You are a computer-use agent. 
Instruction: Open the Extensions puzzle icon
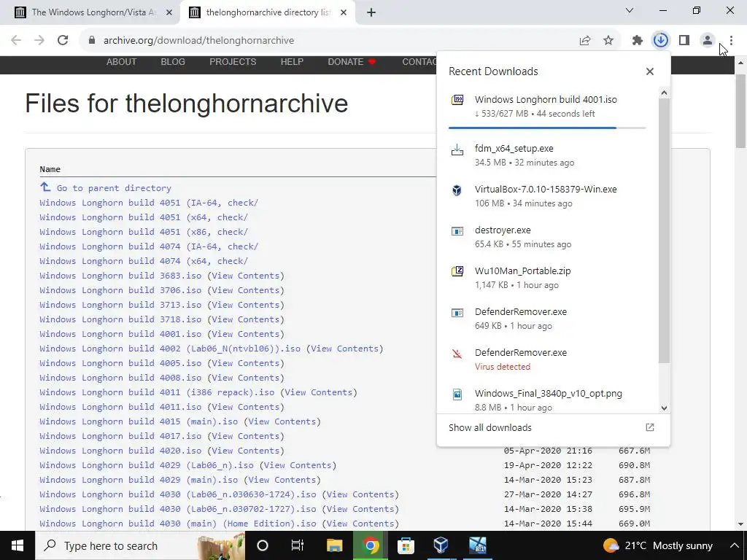coord(638,41)
